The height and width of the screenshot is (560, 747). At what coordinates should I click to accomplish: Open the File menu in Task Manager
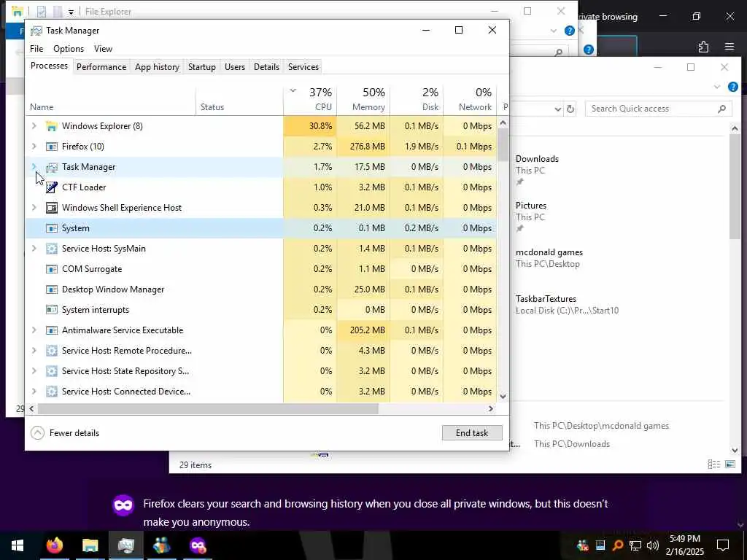coord(36,49)
